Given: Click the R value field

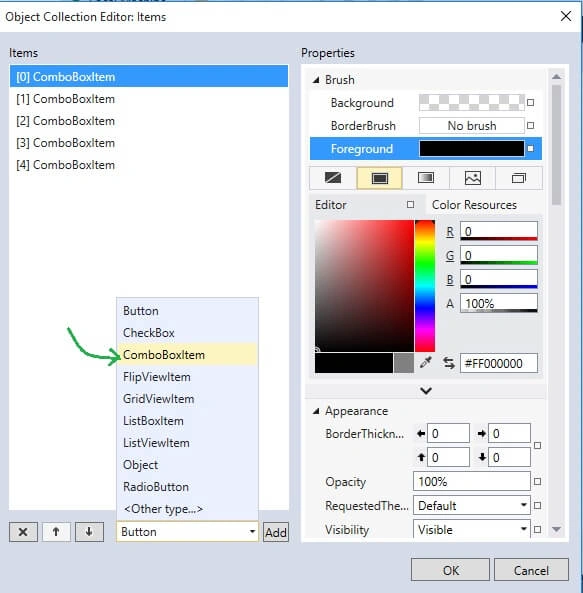Looking at the screenshot, I should (499, 231).
